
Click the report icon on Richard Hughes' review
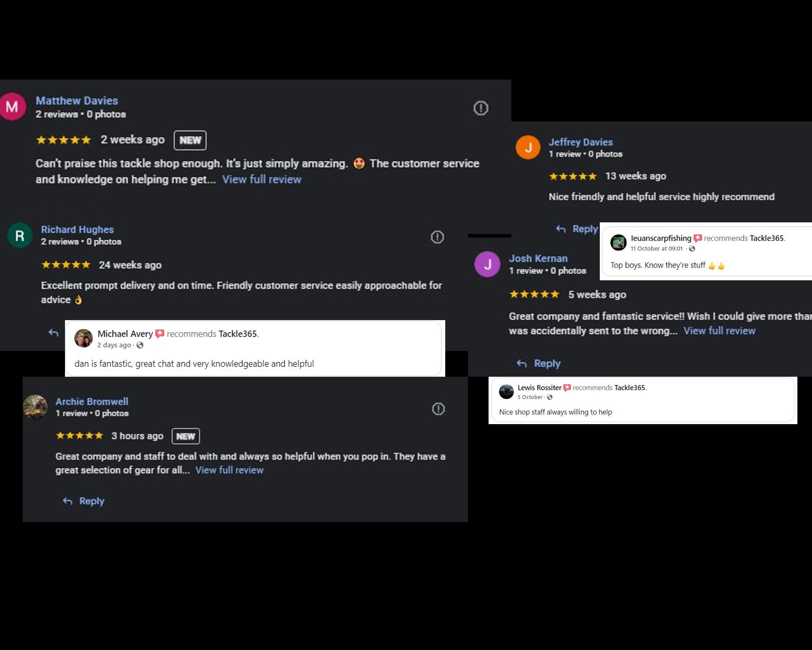pos(437,237)
